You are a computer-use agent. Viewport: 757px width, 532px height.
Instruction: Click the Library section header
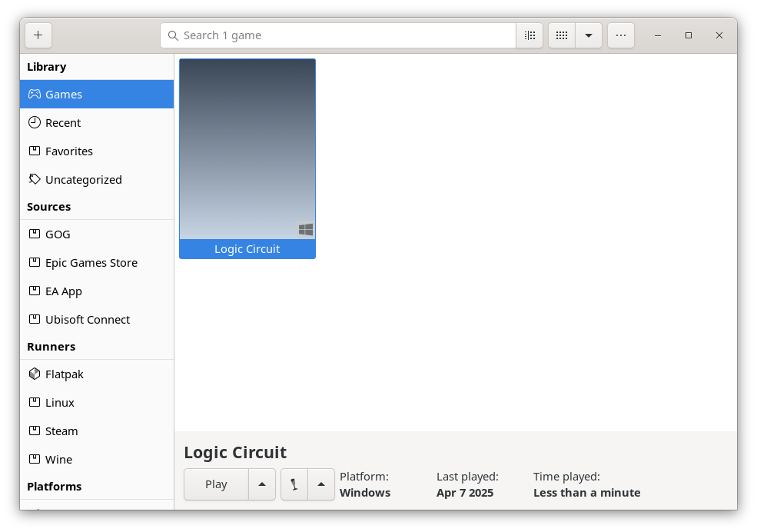click(46, 67)
